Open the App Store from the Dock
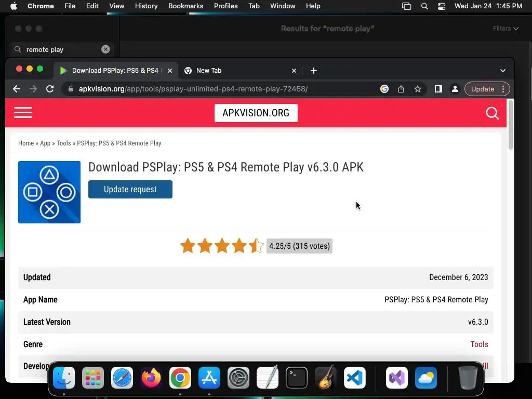Image resolution: width=532 pixels, height=399 pixels. pyautogui.click(x=209, y=378)
